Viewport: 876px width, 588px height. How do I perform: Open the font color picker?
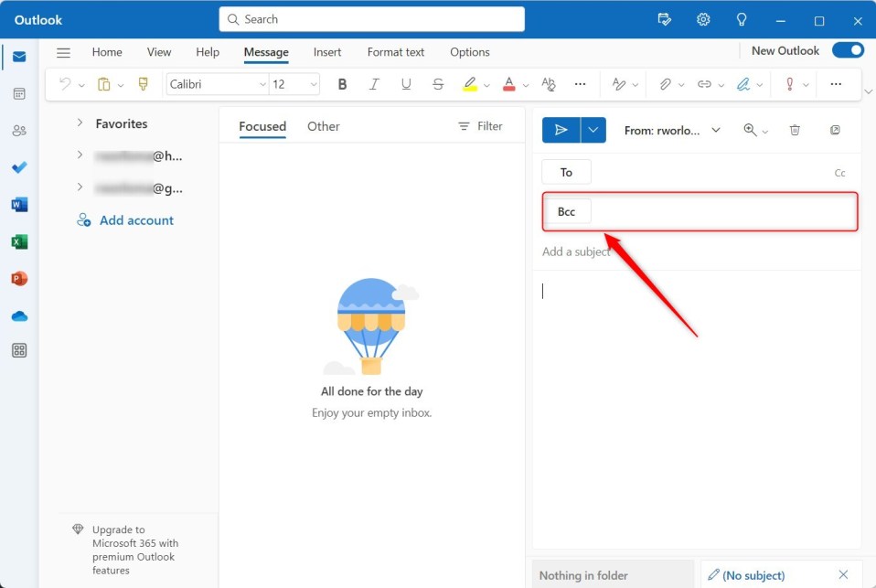[509, 83]
